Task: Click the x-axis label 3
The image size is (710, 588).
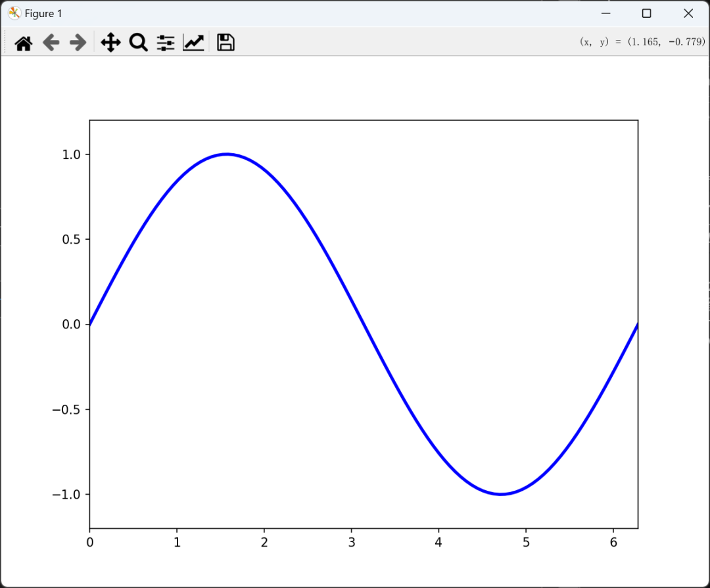Action: (x=351, y=542)
